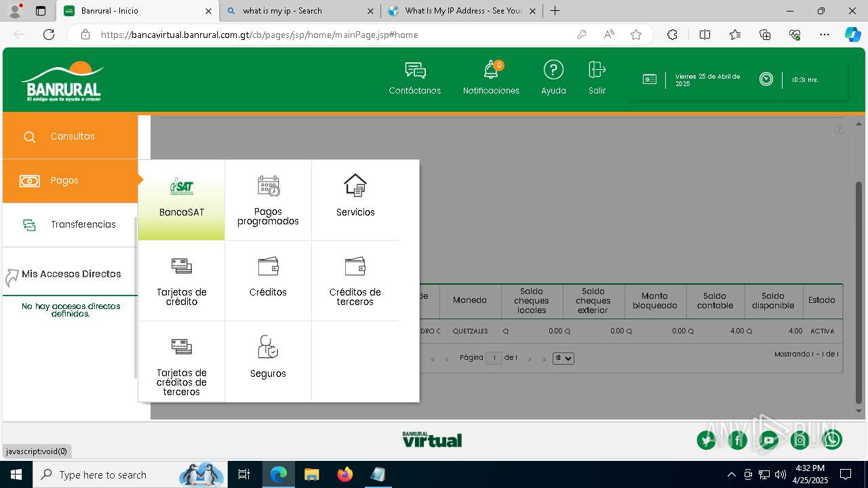Open BancaSAT payment option
Image resolution: width=868 pixels, height=488 pixels.
(181, 200)
